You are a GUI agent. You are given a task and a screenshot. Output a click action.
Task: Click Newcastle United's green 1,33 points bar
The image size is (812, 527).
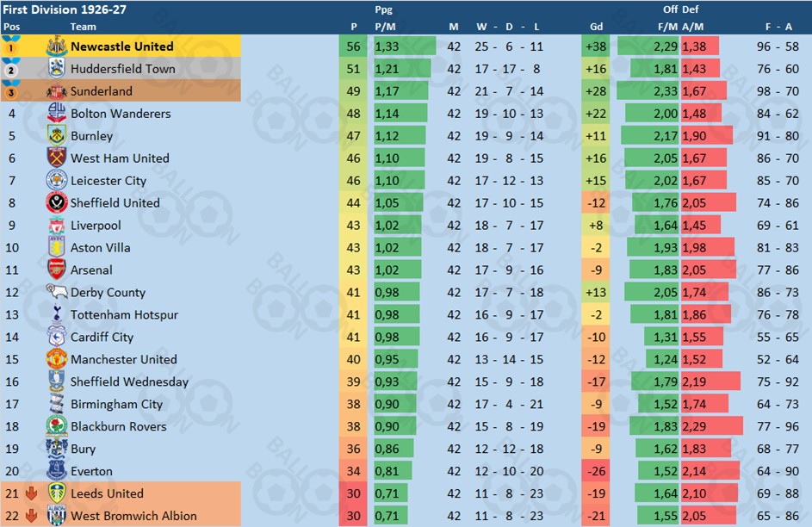tap(405, 46)
